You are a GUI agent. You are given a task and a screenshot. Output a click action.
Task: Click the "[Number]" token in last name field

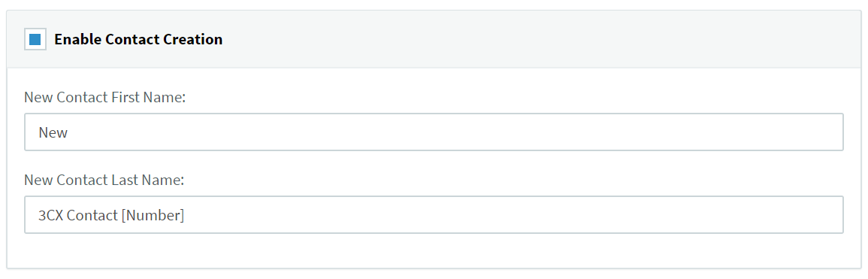tap(153, 215)
